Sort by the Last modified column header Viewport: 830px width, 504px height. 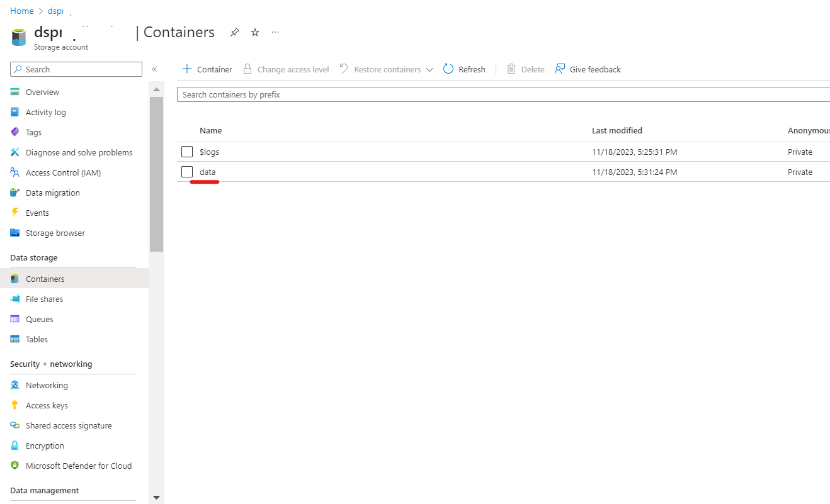[x=617, y=130]
